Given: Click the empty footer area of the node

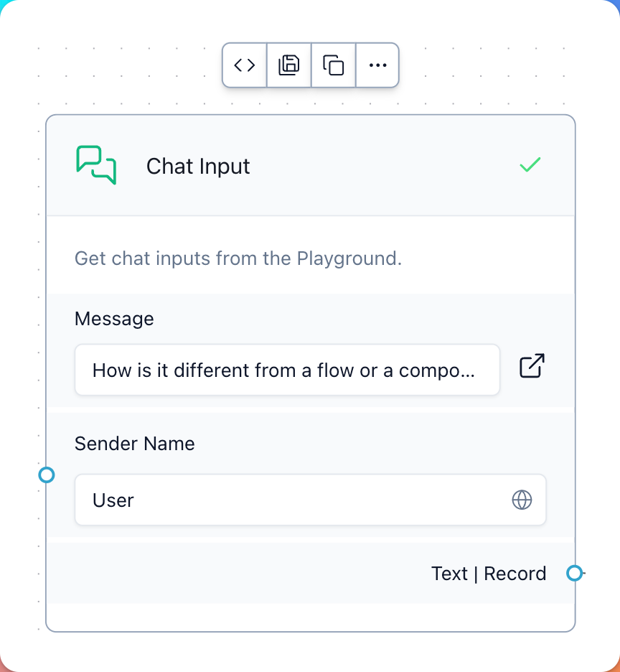Looking at the screenshot, I should point(310,617).
